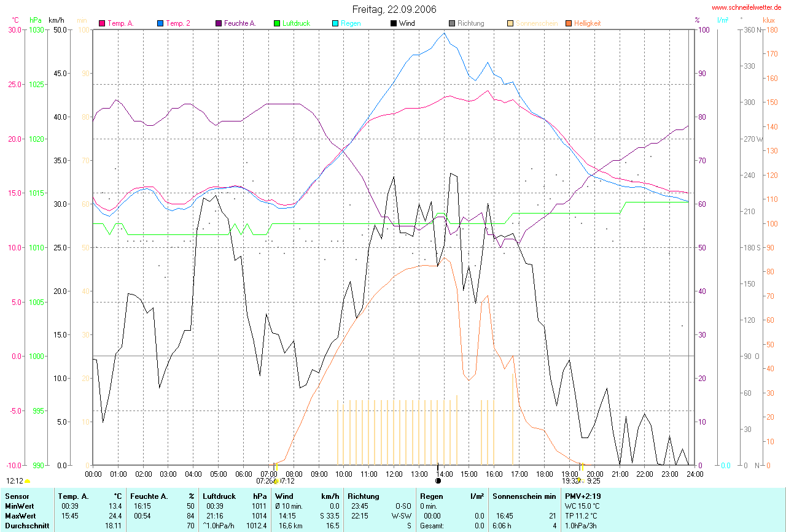The image size is (786, 532).
Task: Click the 24:00 time axis label
Action: [694, 474]
